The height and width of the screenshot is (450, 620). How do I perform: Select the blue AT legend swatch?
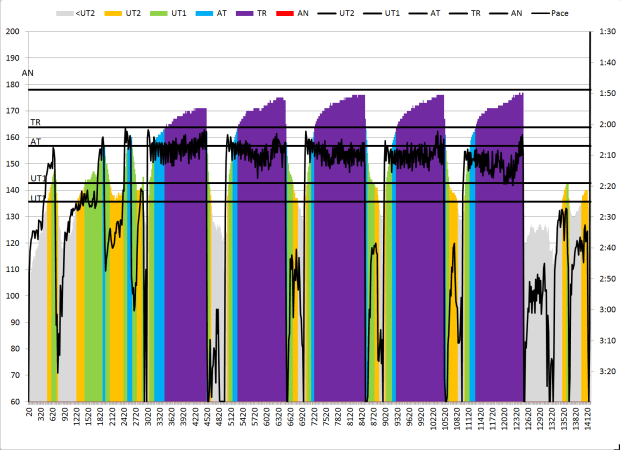coord(208,13)
